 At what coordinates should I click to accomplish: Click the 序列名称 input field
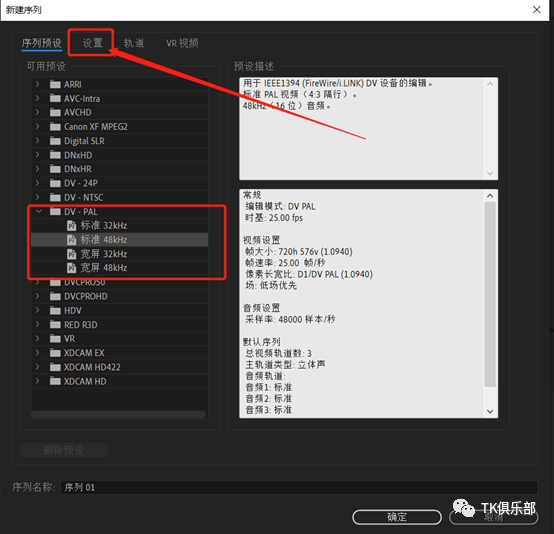pyautogui.click(x=299, y=487)
